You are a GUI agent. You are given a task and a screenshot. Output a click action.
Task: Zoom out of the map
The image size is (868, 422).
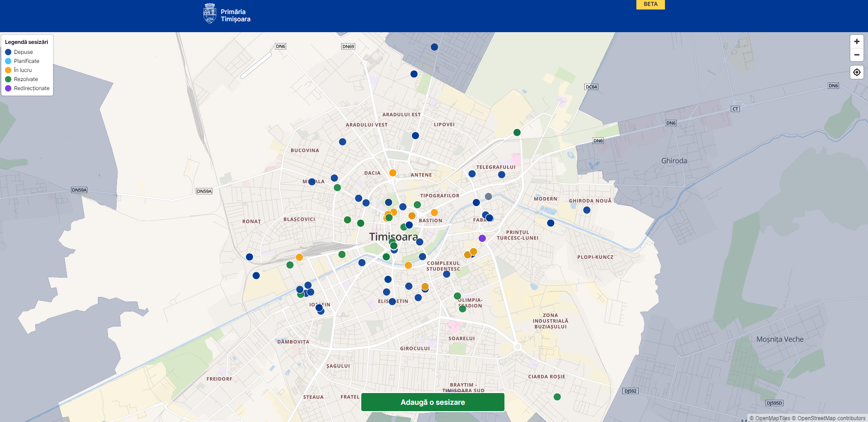pyautogui.click(x=856, y=55)
